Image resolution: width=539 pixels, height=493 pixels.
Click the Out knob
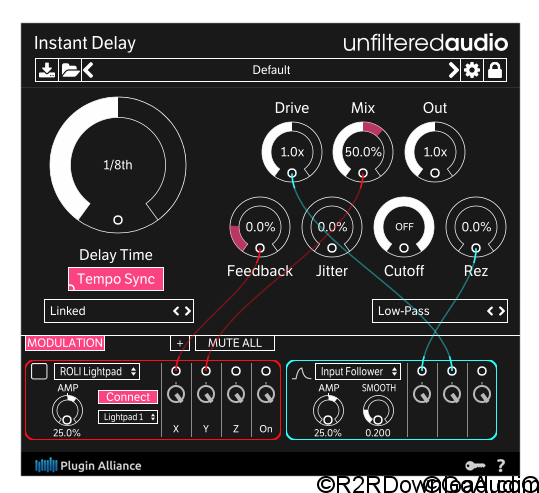click(435, 152)
